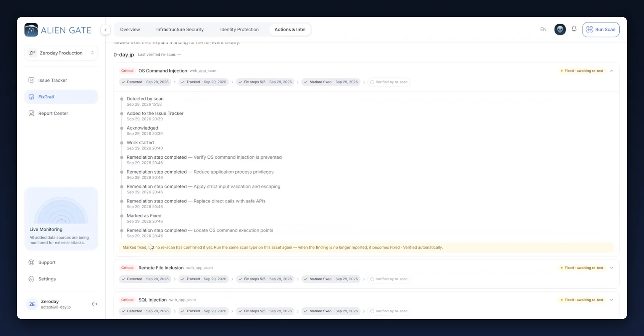Viewport: 644px width, 336px height.
Task: Collapse the sidebar with the arrow button
Action: (106, 29)
